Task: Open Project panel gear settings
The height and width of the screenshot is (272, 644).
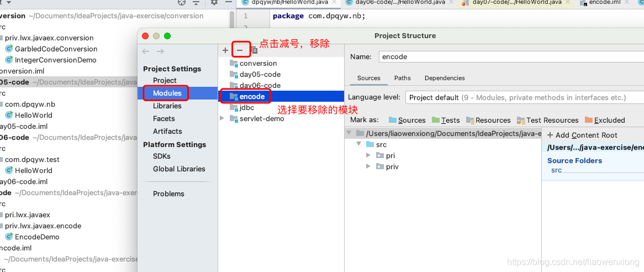Action: [214, 2]
